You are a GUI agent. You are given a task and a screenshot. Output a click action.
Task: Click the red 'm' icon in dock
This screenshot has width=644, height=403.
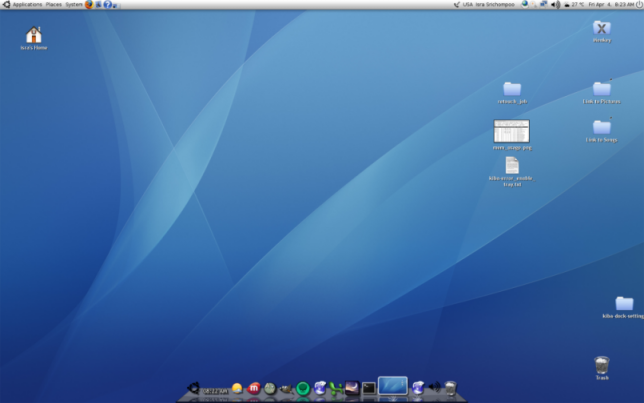[x=254, y=388]
